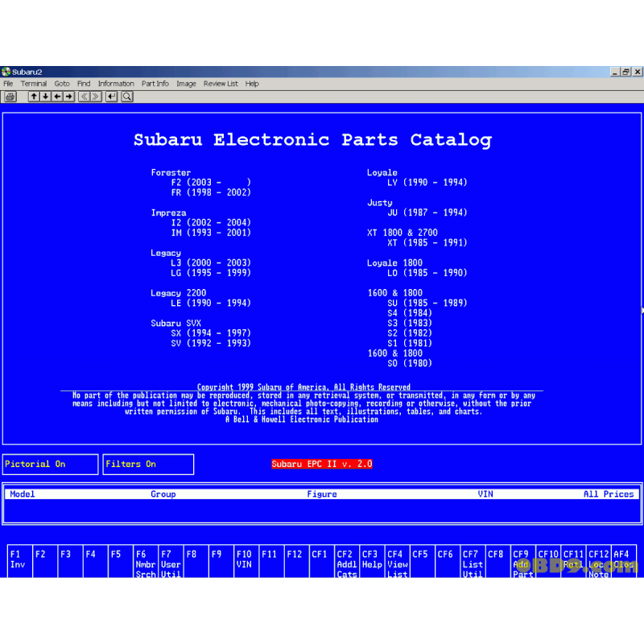Viewport: 644px width, 644px height.
Task: Click the Figure column header
Action: pyautogui.click(x=321, y=494)
